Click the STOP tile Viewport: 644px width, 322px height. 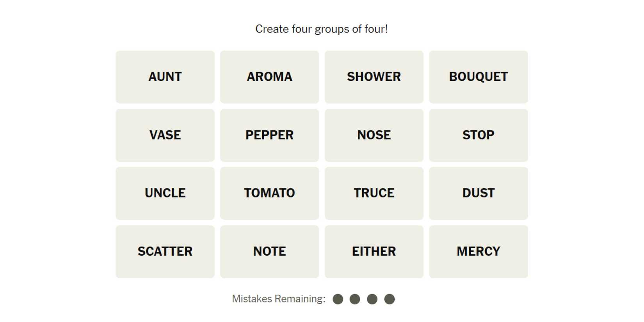tap(478, 135)
